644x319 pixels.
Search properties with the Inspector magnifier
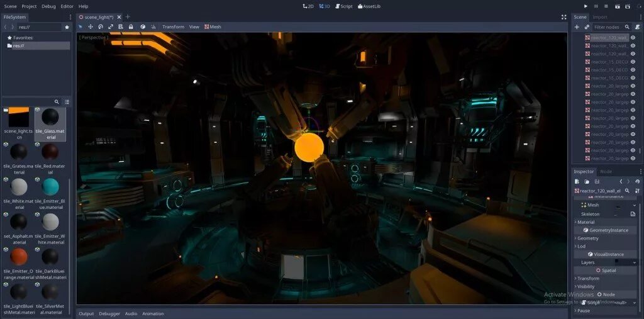click(x=627, y=191)
